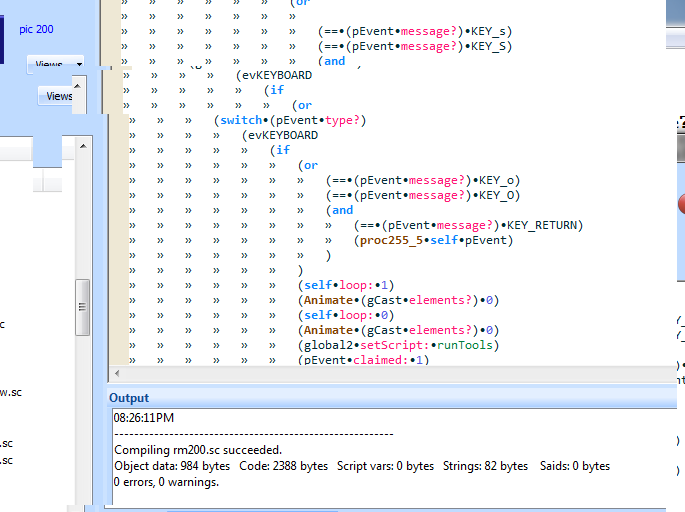Click the '0 errors, 0 warnings.' line
The width and height of the screenshot is (685, 512).
[166, 482]
